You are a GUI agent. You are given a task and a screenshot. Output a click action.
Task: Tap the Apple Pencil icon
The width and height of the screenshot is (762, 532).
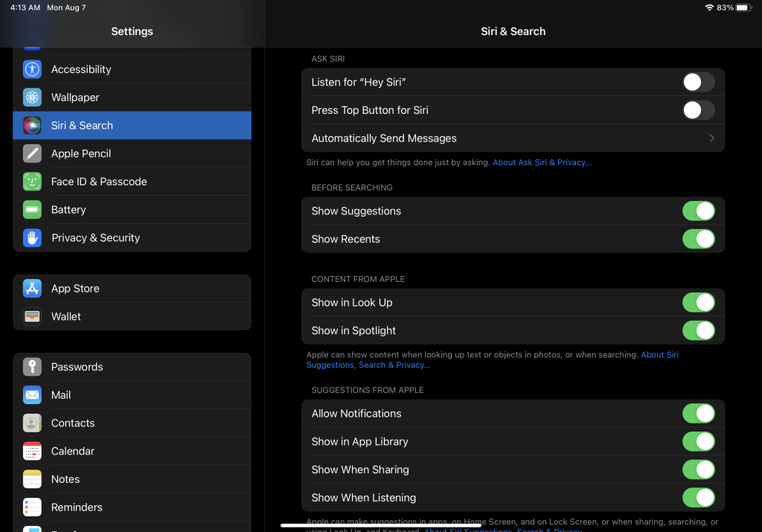[x=32, y=153]
